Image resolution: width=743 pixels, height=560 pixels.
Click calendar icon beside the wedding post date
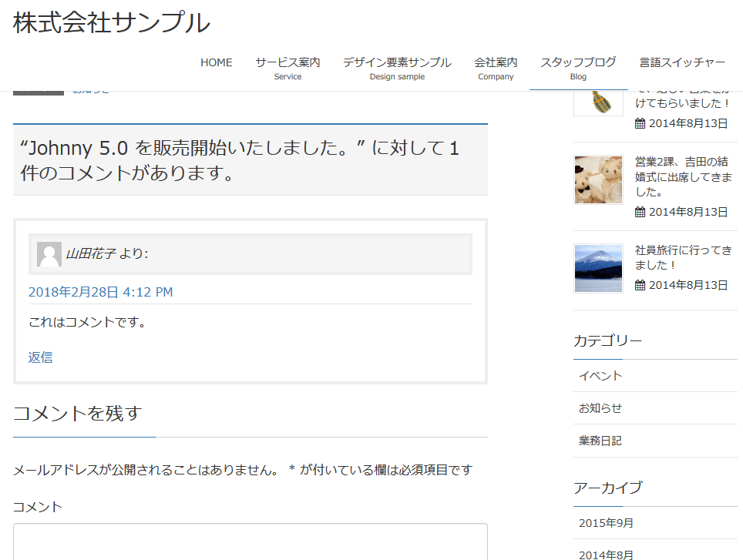[x=640, y=212]
